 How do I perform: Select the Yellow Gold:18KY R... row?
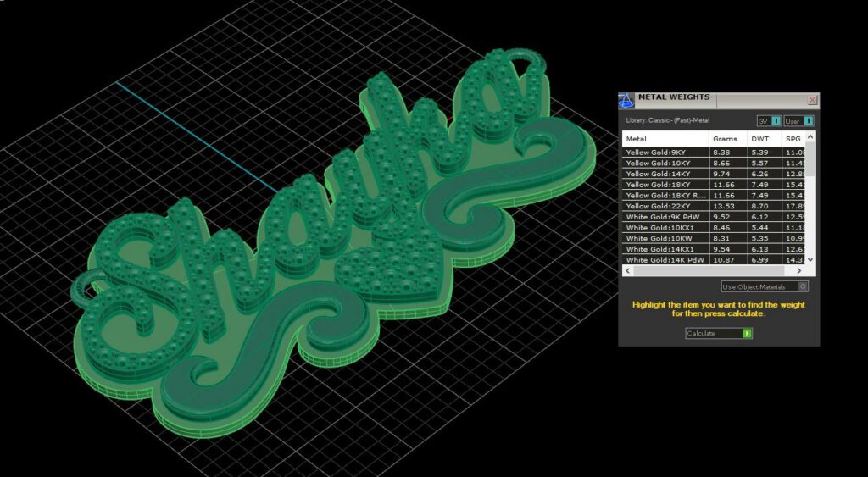click(x=714, y=196)
